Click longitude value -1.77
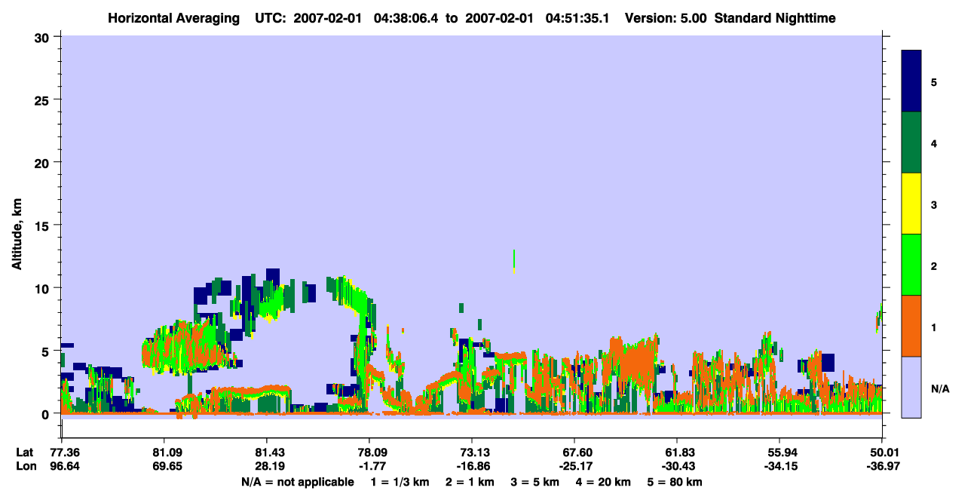This screenshot has width=980, height=503. 369,466
